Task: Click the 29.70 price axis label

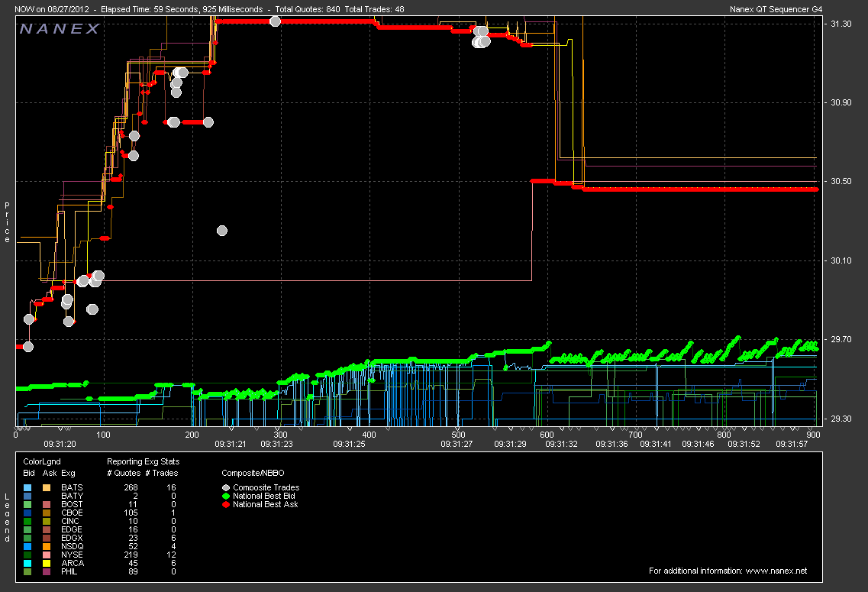Action: coord(841,339)
